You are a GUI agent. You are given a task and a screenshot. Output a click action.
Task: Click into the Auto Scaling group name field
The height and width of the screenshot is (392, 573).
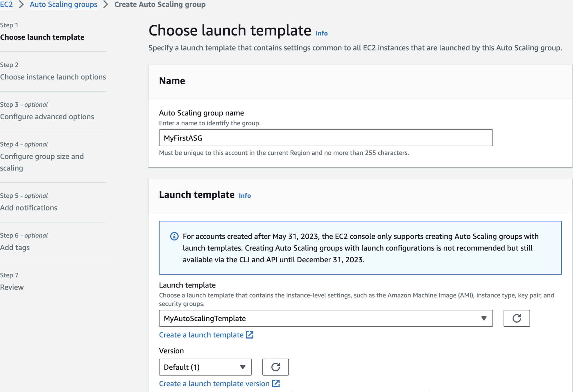click(325, 138)
